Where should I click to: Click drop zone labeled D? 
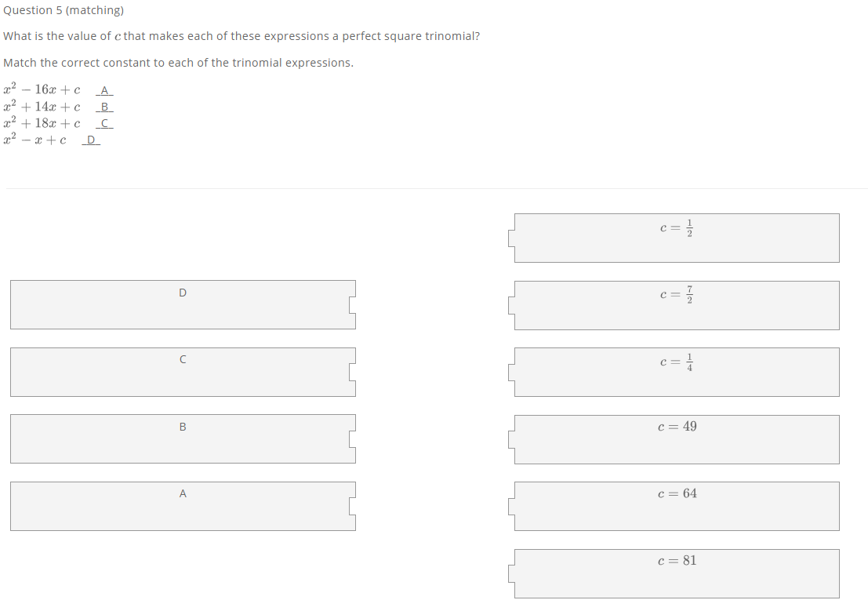(x=182, y=304)
